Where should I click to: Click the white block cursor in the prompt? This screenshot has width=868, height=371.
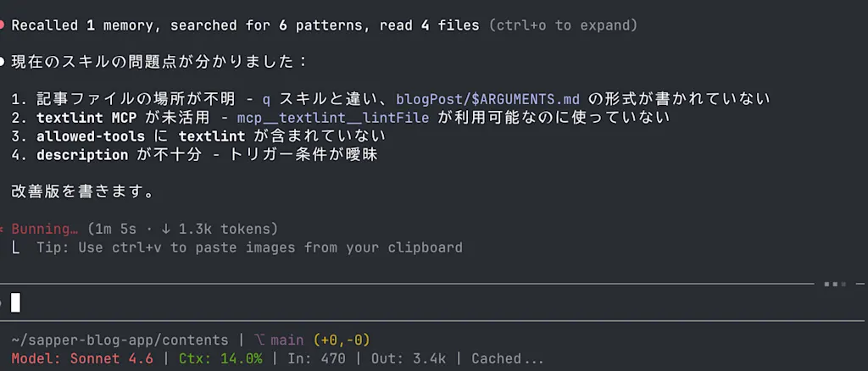(15, 303)
